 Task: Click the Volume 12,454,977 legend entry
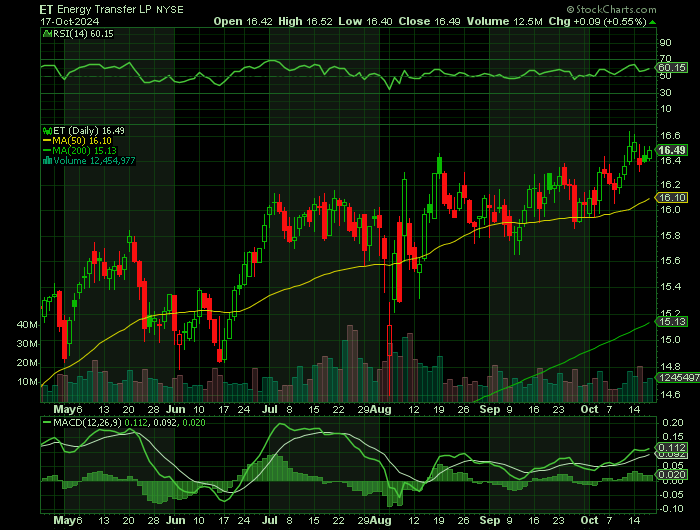94,161
